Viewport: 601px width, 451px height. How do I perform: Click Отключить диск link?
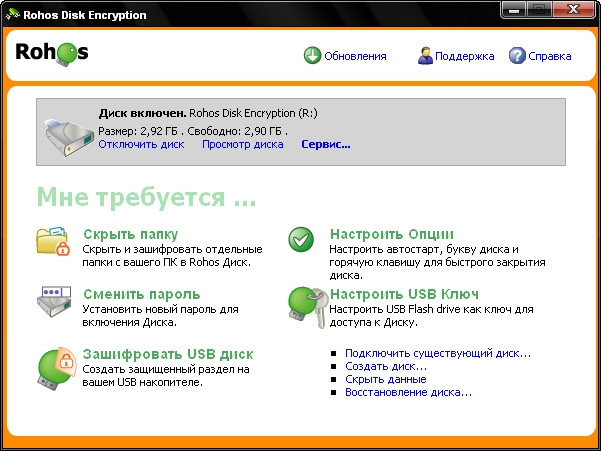pyautogui.click(x=141, y=144)
